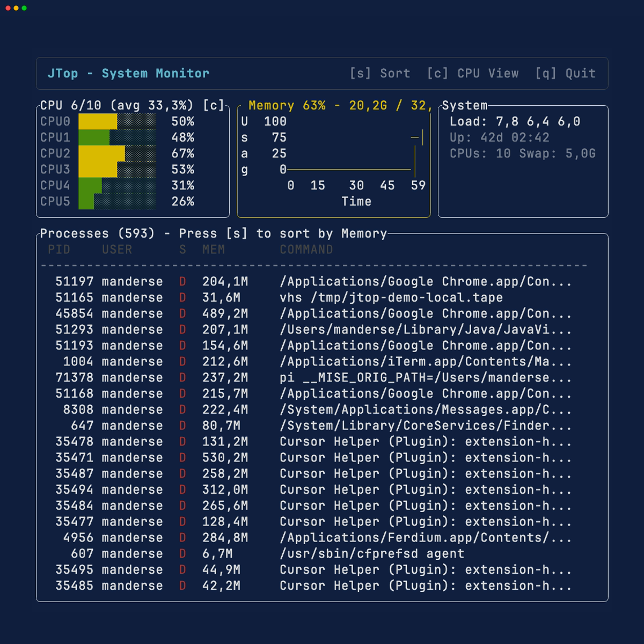Screen dimensions: 644x644
Task: Select the CPU5 usage bar
Action: pyautogui.click(x=117, y=201)
